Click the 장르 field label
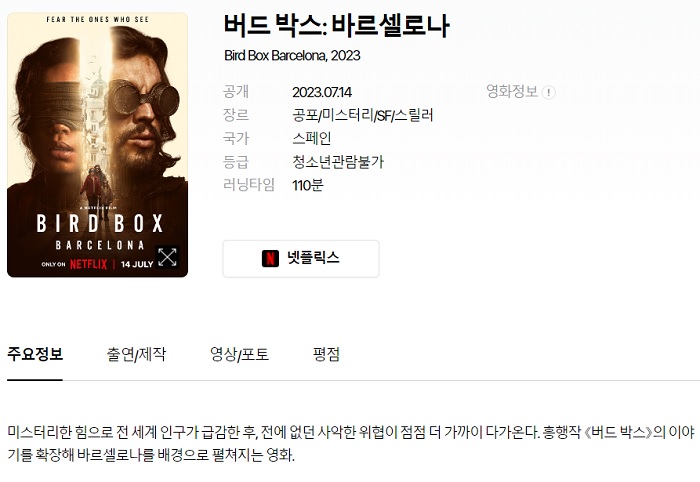 (x=236, y=115)
